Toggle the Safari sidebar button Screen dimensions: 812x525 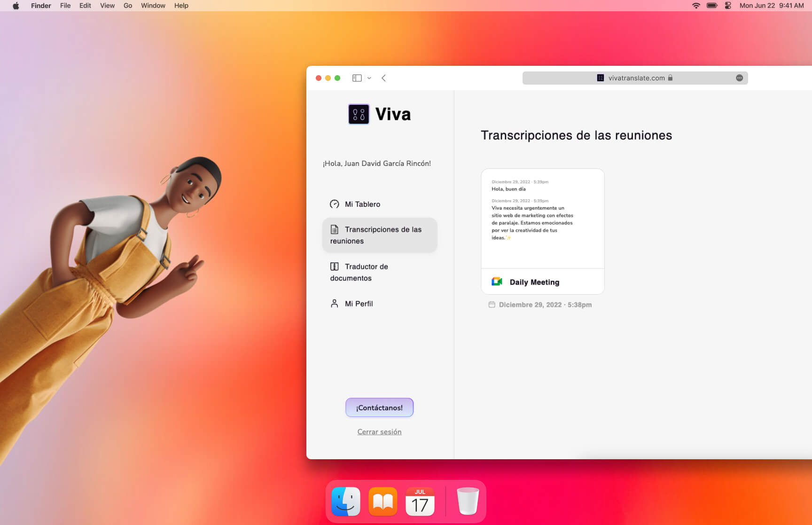click(x=357, y=78)
